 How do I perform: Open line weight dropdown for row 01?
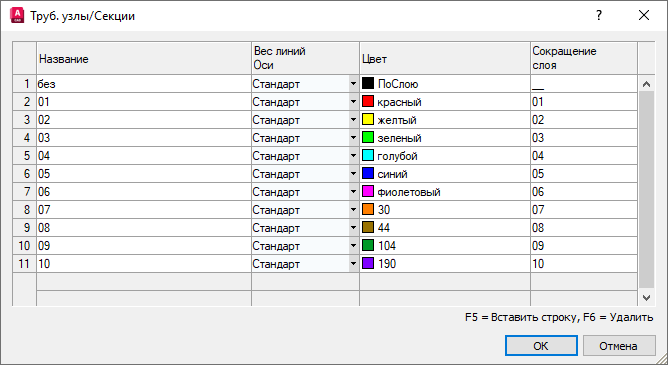354,102
